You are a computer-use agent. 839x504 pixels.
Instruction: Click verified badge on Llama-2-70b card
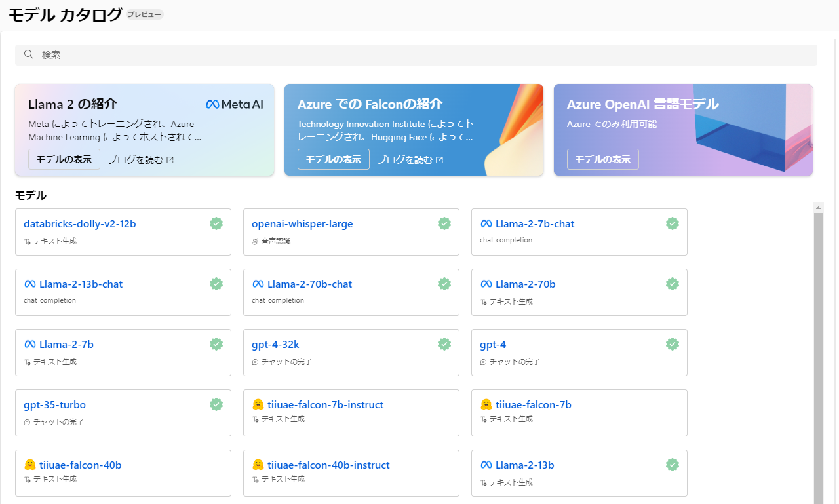[673, 284]
